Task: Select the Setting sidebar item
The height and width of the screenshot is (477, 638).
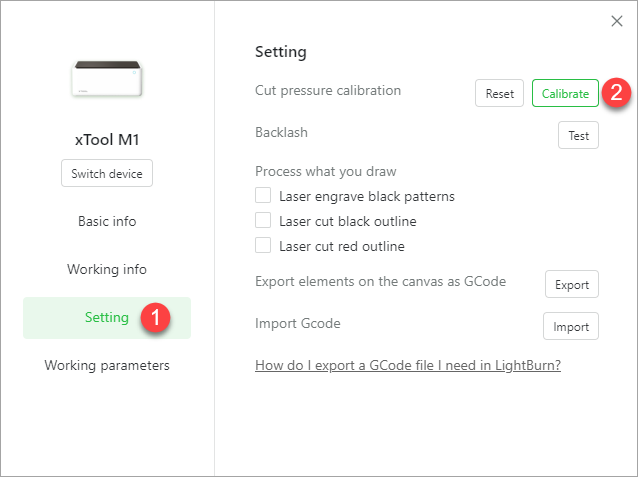Action: 107,317
